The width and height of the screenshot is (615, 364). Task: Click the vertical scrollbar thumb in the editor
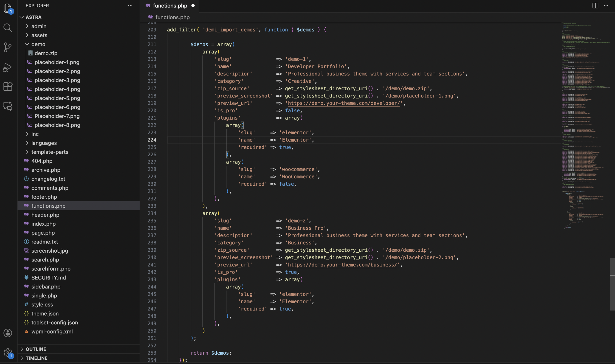pyautogui.click(x=612, y=284)
